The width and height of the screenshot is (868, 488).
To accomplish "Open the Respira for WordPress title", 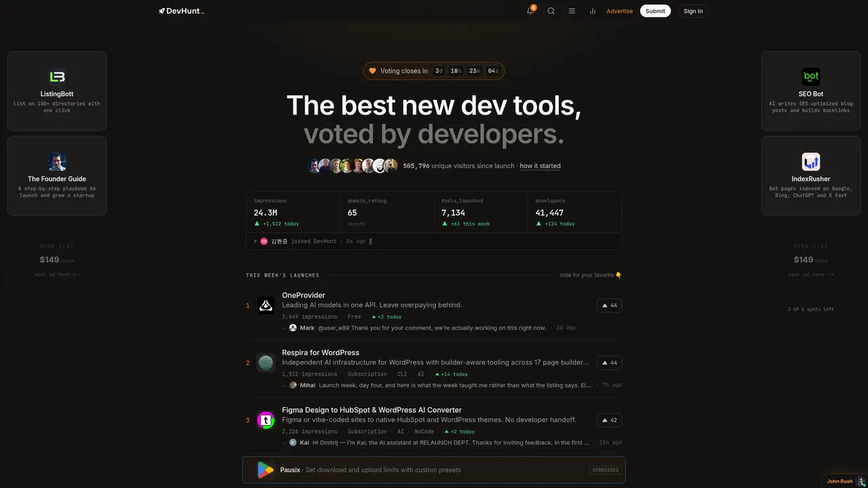I will click(321, 352).
